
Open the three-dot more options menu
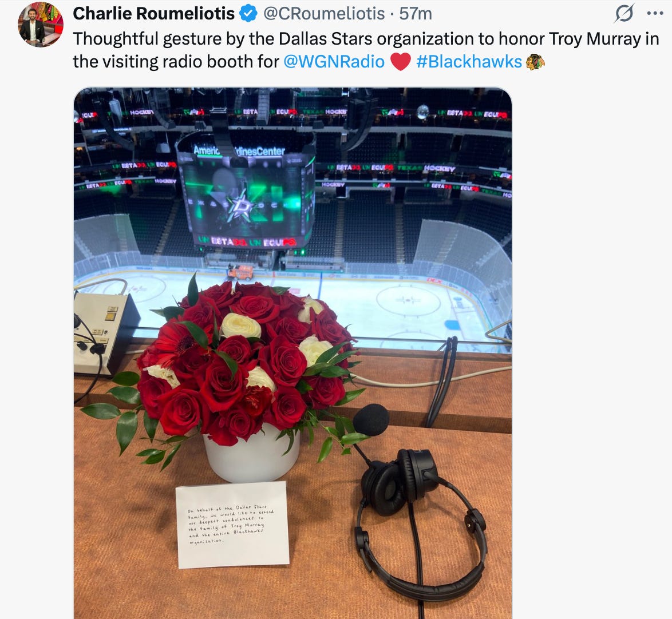[655, 13]
